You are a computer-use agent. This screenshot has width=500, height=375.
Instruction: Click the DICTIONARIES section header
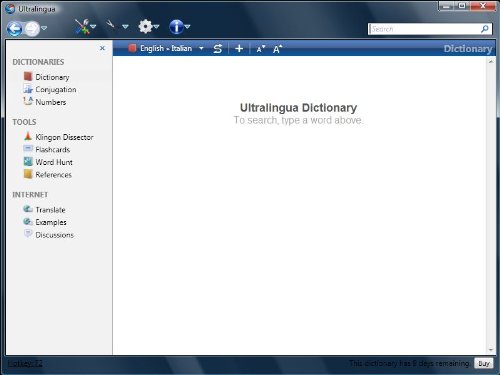click(38, 62)
